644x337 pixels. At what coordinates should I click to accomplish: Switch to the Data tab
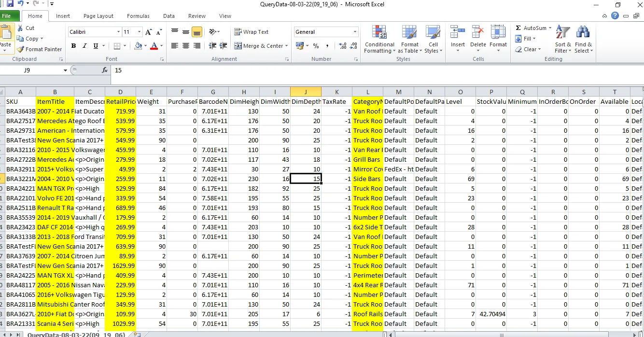point(169,16)
